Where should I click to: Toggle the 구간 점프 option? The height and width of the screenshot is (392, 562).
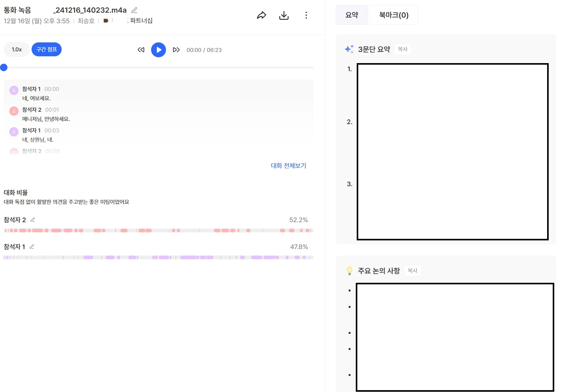(x=46, y=49)
